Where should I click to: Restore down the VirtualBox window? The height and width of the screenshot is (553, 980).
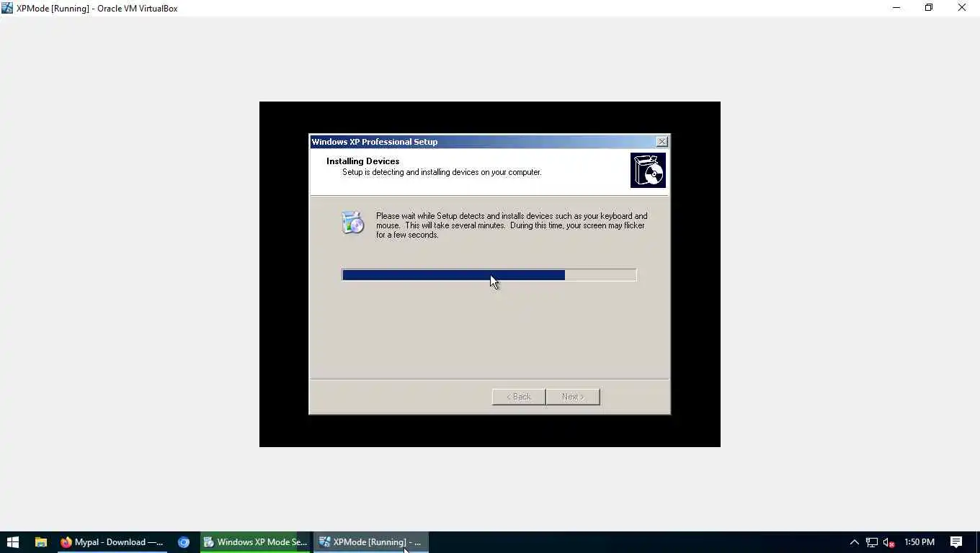click(x=929, y=8)
